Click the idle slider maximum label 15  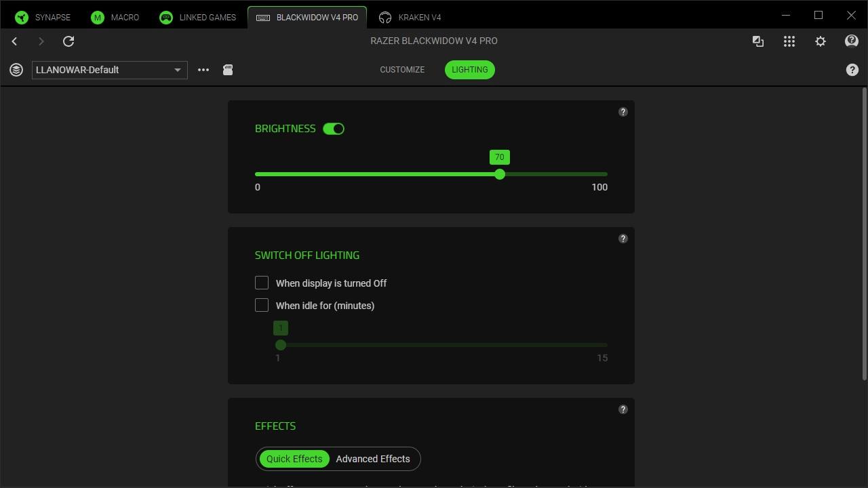(602, 358)
